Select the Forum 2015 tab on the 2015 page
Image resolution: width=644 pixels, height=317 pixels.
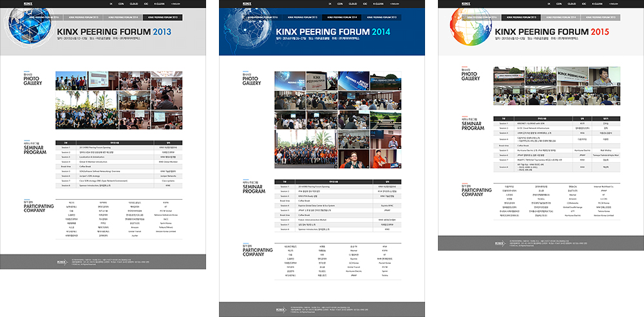pos(522,17)
